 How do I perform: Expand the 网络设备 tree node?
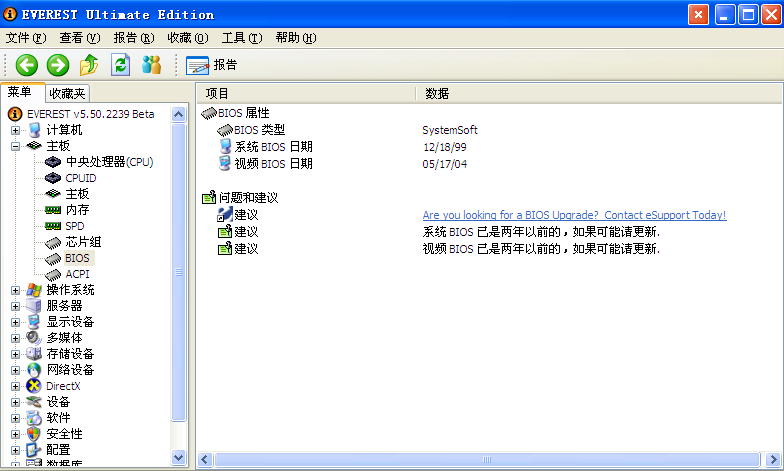16,370
